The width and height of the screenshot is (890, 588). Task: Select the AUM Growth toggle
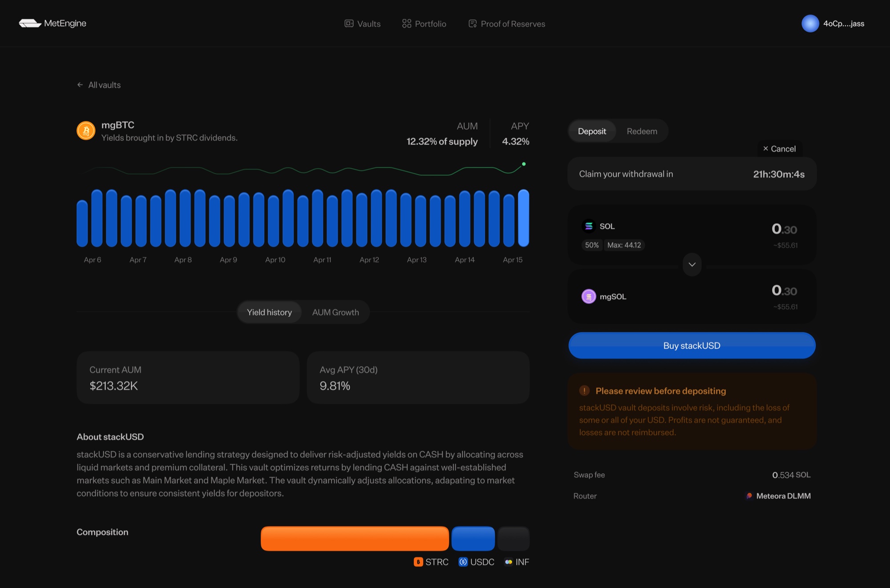click(336, 312)
